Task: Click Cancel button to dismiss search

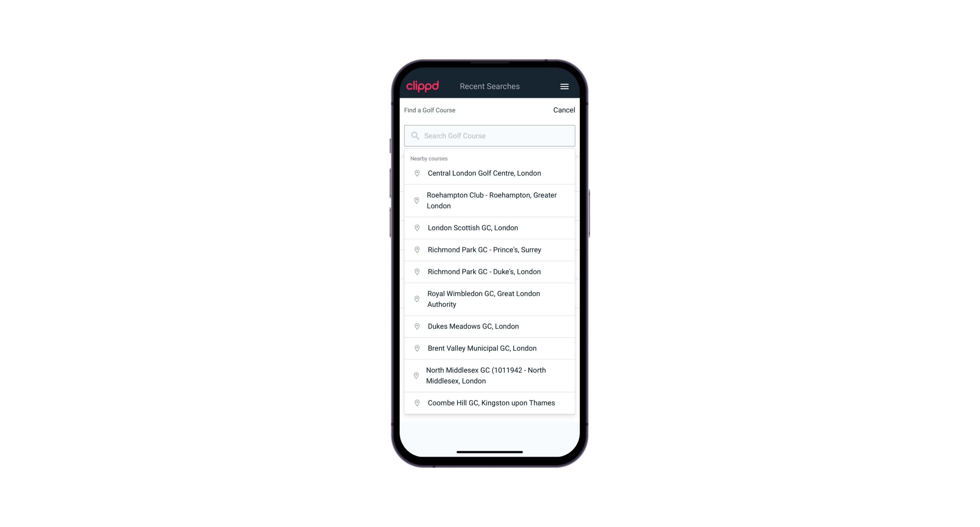Action: pos(563,109)
